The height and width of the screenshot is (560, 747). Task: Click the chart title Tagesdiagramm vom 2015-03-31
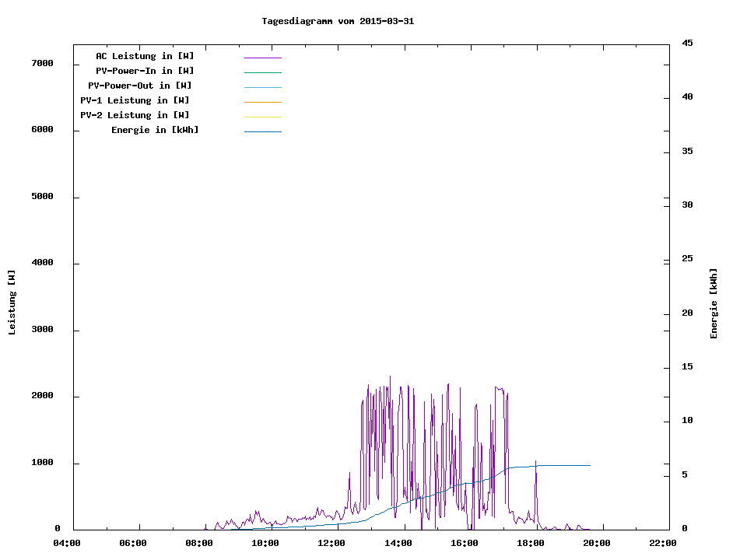[338, 21]
